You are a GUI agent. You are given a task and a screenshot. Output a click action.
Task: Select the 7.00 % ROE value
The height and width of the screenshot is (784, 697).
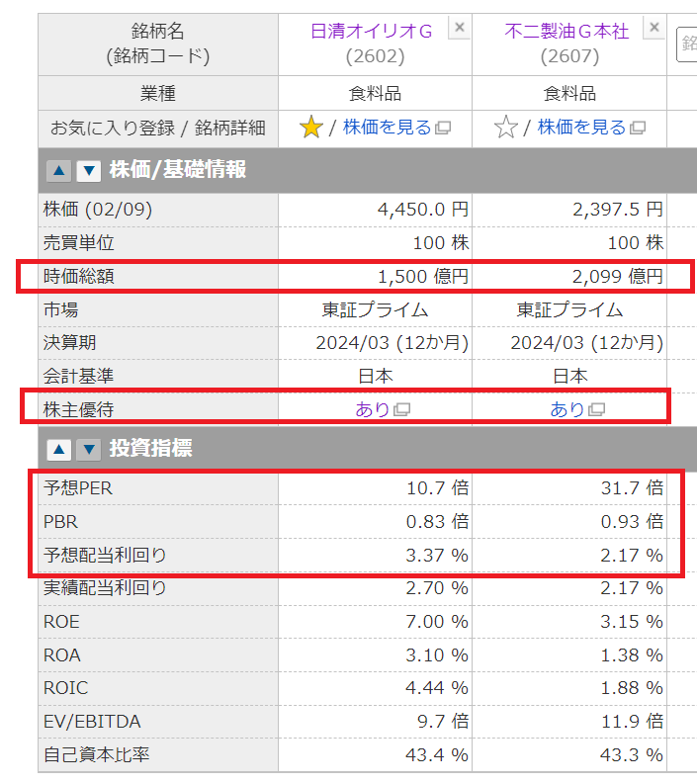click(x=437, y=622)
